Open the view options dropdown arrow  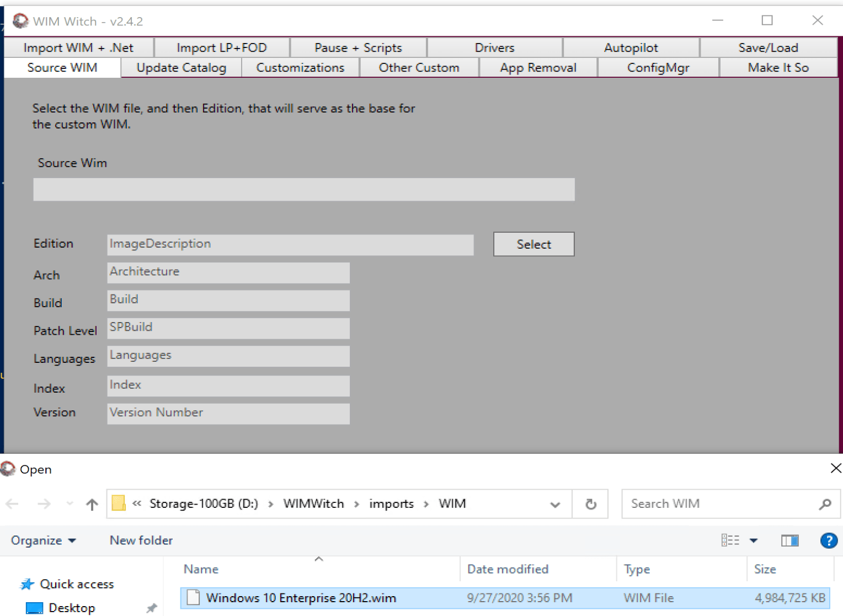tap(754, 540)
